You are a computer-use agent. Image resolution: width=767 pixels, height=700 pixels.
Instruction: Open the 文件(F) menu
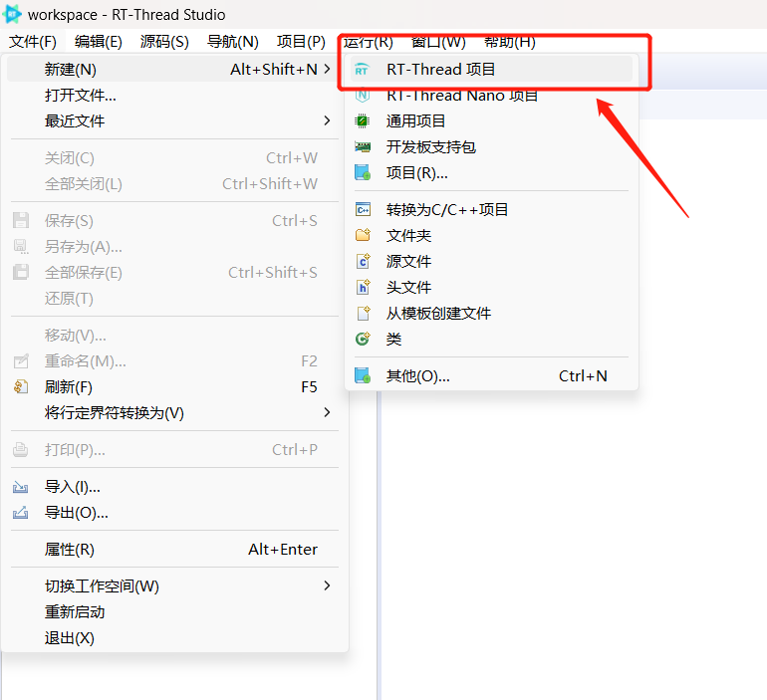click(33, 42)
